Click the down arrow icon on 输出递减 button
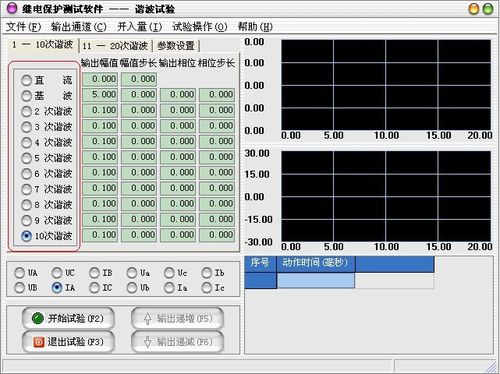The image size is (500, 374). [x=148, y=342]
